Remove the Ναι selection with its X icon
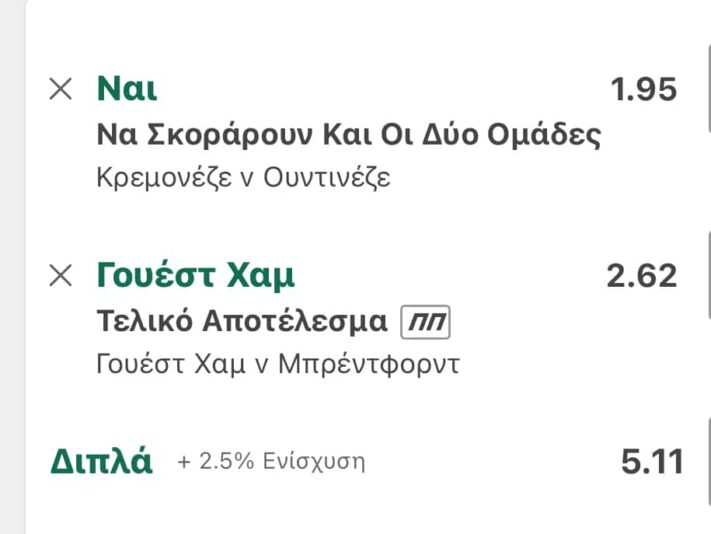This screenshot has height=534, width=711. 61,89
